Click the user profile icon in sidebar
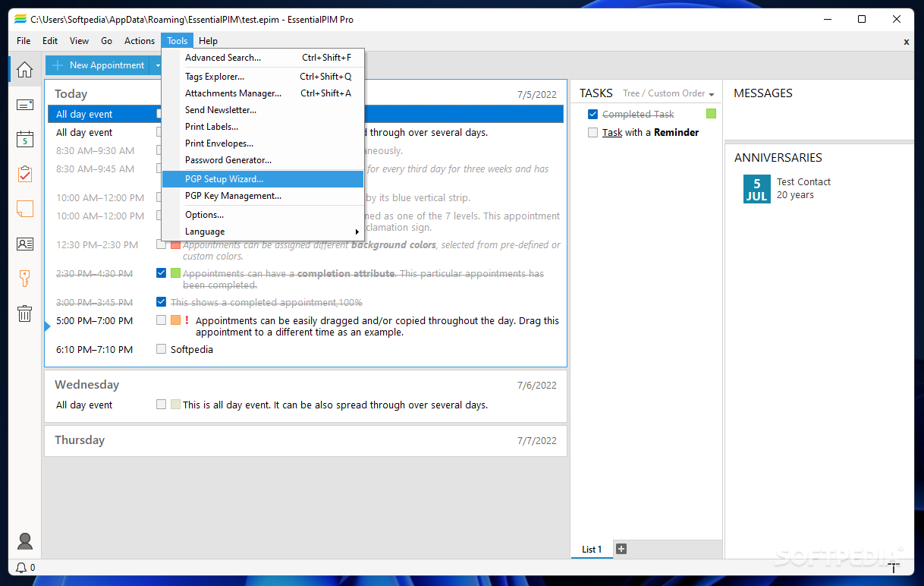 25,541
